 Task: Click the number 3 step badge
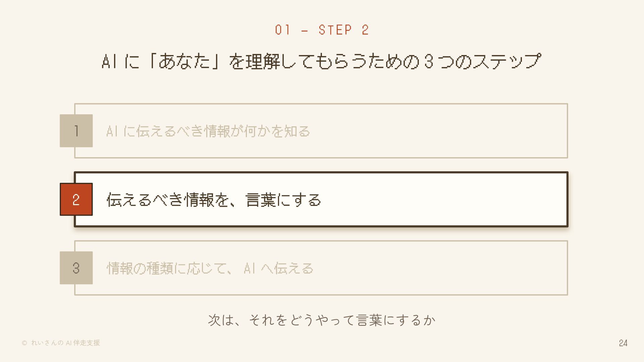pos(76,268)
